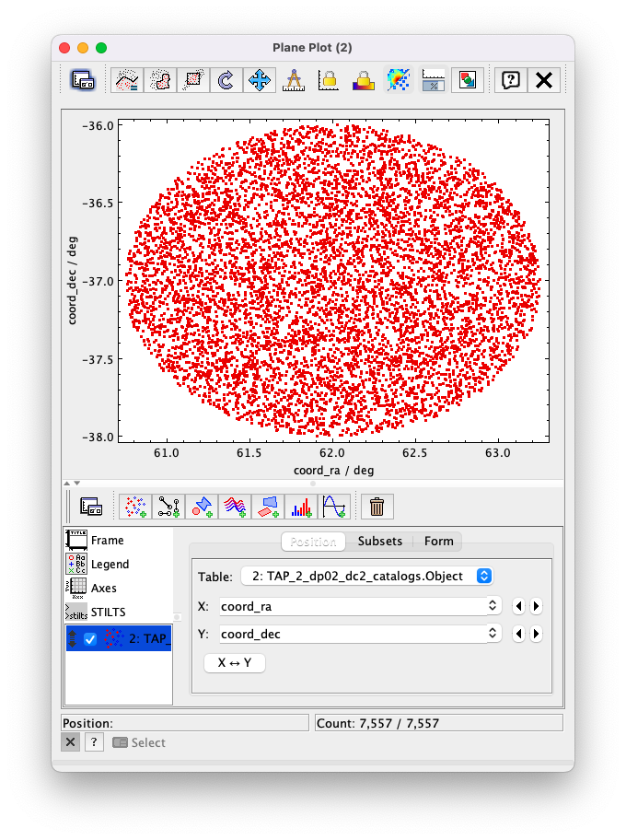Image resolution: width=626 pixels, height=840 pixels.
Task: Step X column to previous with left arrow
Action: point(518,606)
